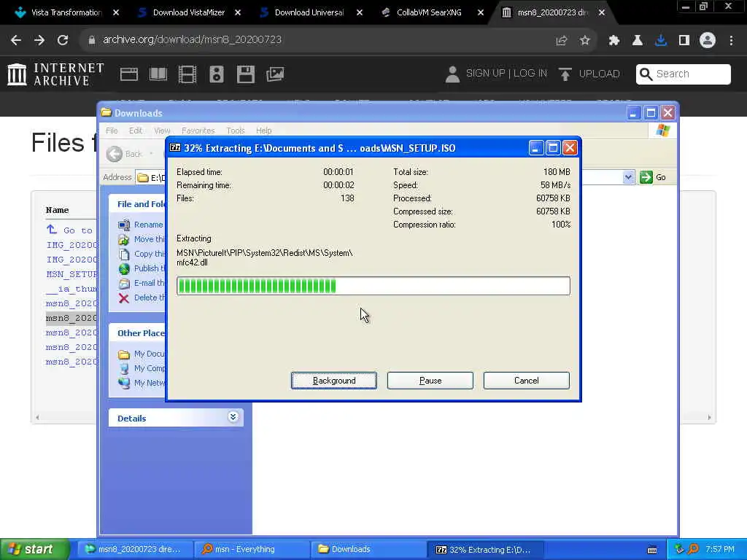Image resolution: width=747 pixels, height=560 pixels.
Task: Open Internet Archive images icon
Action: coord(275,74)
